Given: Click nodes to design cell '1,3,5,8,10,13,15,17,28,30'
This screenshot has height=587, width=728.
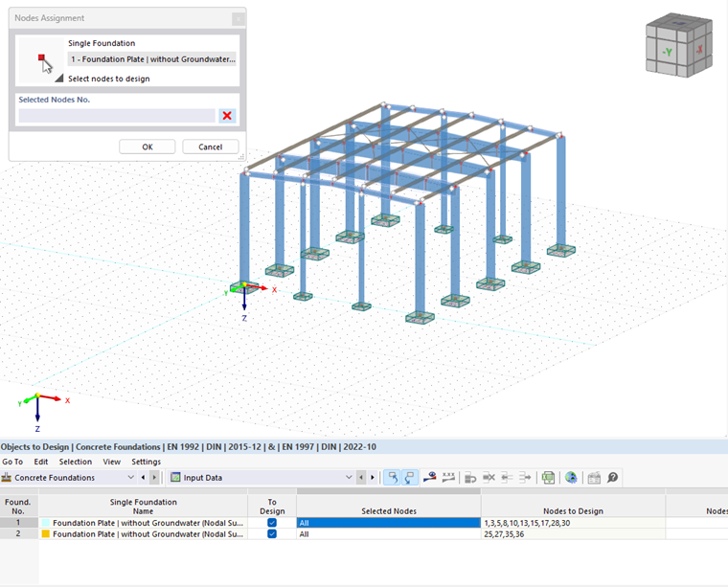Looking at the screenshot, I should click(574, 523).
